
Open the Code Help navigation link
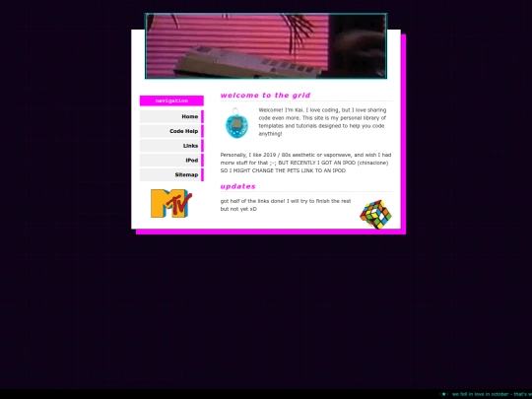pyautogui.click(x=171, y=131)
